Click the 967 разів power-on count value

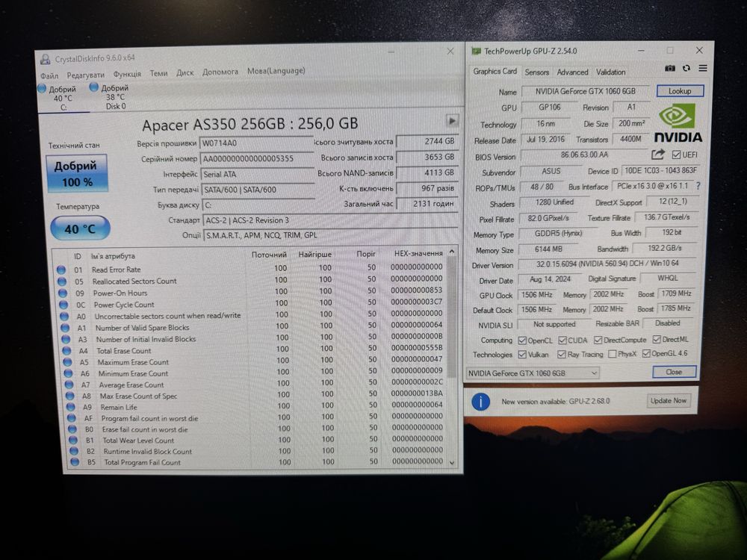[427, 188]
